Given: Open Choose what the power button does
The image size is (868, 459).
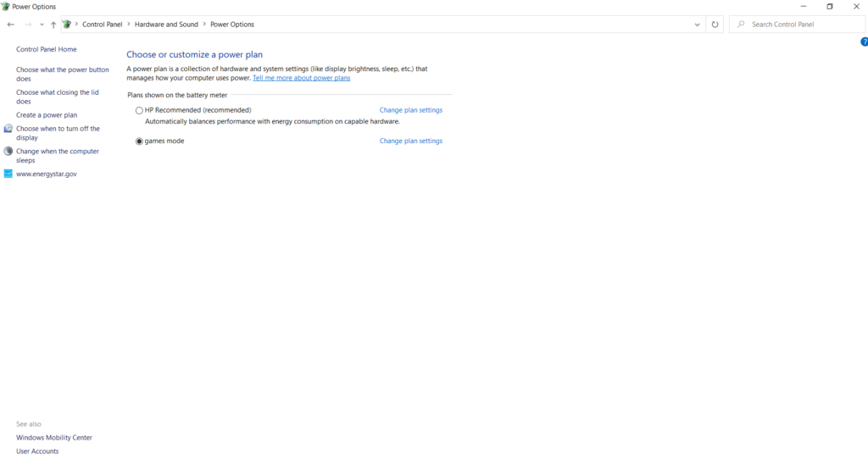Looking at the screenshot, I should point(63,75).
